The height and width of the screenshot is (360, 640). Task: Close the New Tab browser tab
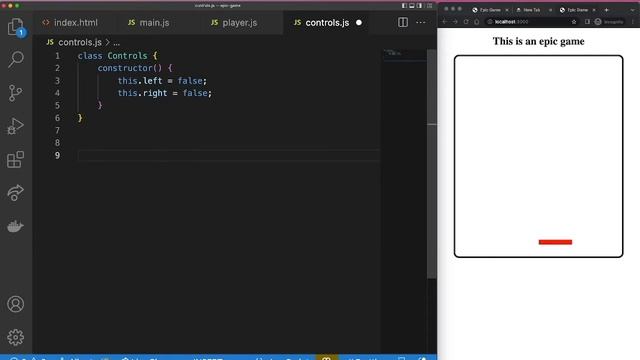[x=550, y=10]
